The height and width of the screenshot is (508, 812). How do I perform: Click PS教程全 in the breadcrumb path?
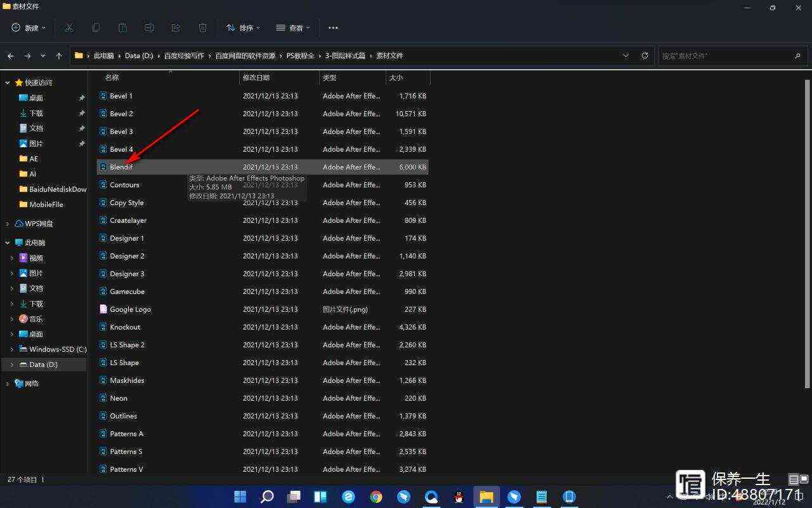[x=300, y=56]
